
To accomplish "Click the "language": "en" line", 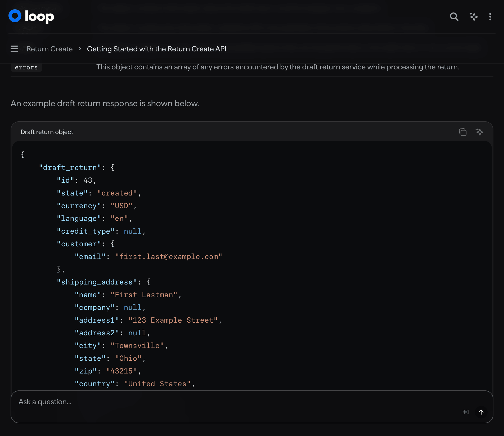I will point(94,219).
